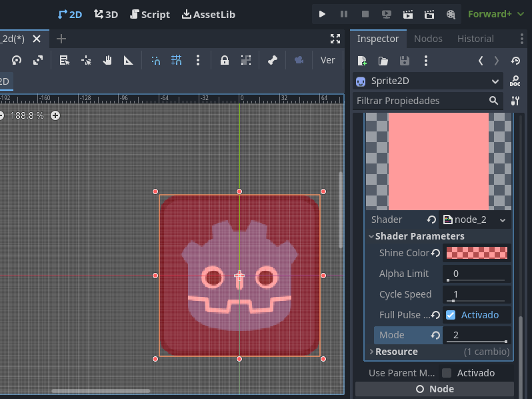Revert the Shader property
Viewport: 532px width, 399px height.
pos(431,220)
